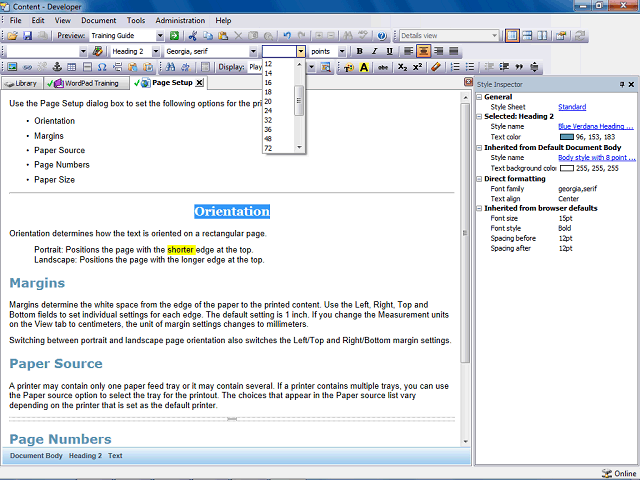Cut the selection with the scissors icon

193,36
